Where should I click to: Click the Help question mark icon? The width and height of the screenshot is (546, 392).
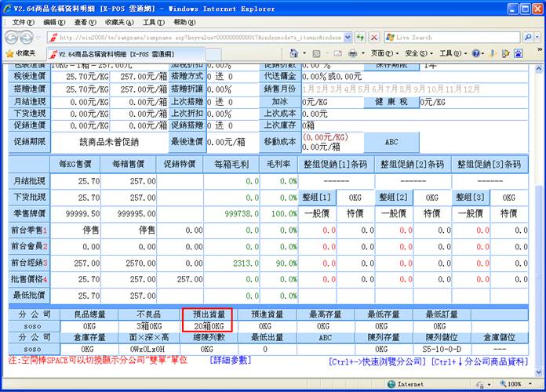(477, 53)
